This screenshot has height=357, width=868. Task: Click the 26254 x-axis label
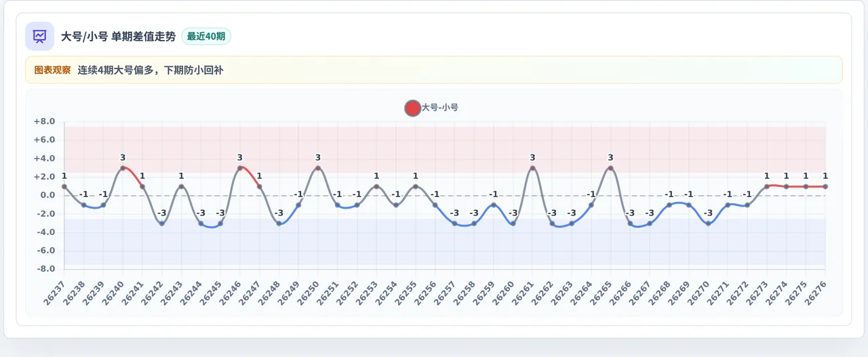point(387,294)
